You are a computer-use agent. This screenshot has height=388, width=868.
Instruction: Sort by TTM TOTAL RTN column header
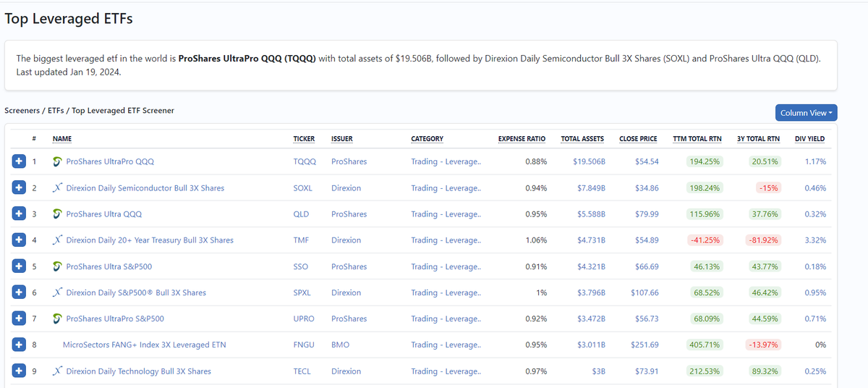coord(697,139)
